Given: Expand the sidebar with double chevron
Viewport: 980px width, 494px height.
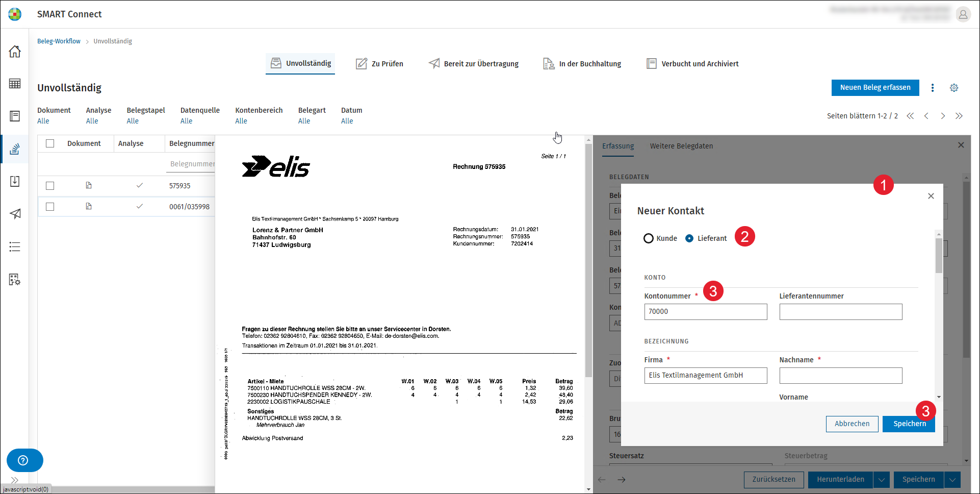Looking at the screenshot, I should pos(15,480).
